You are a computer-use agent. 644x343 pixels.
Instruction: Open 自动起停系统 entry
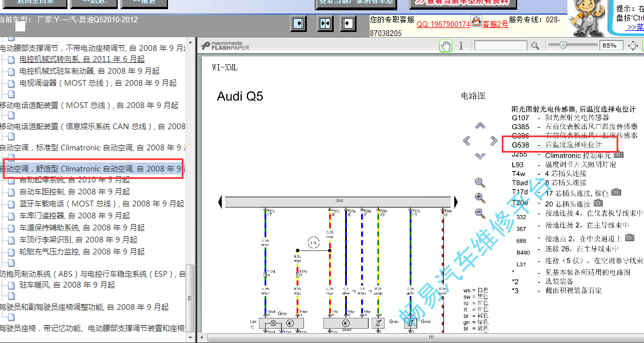pyautogui.click(x=75, y=180)
